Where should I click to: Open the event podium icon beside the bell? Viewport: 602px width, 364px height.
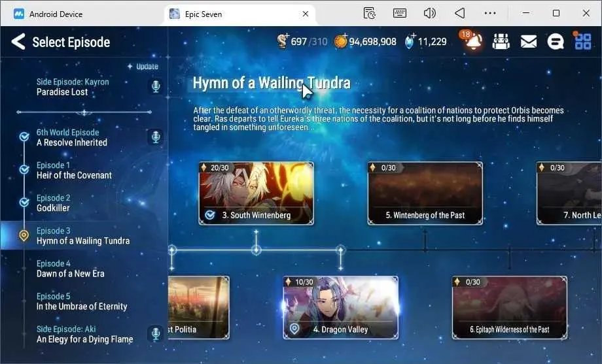pyautogui.click(x=501, y=41)
